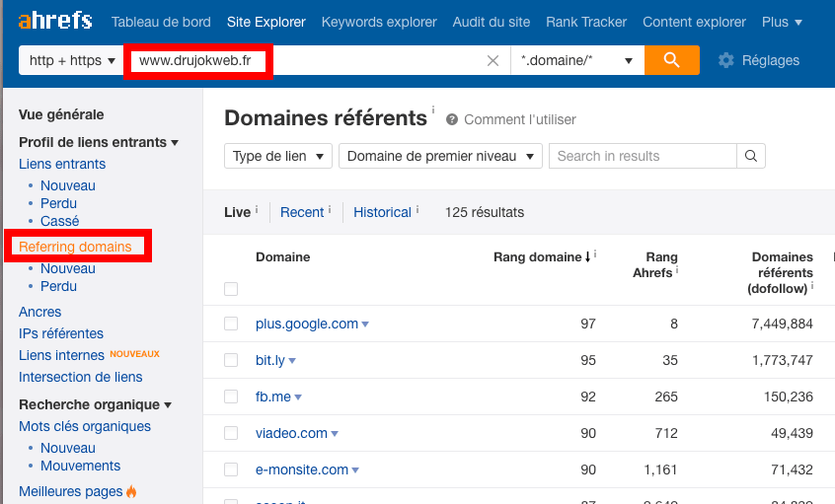This screenshot has height=504, width=835.
Task: Open Keywords explorer in the top menu
Action: click(379, 22)
